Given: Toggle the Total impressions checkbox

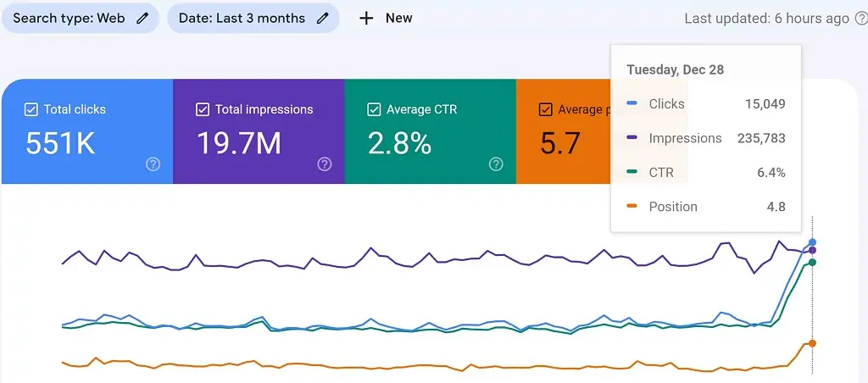Looking at the screenshot, I should (203, 109).
